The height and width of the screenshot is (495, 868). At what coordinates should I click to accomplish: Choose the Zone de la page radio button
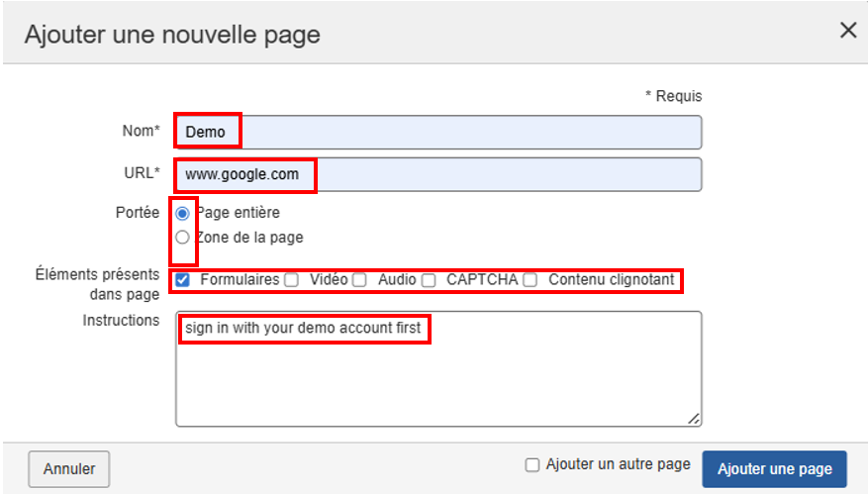point(182,238)
